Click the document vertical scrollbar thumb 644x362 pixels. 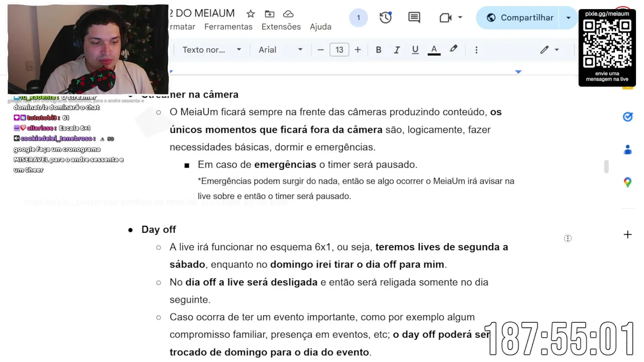(606, 166)
